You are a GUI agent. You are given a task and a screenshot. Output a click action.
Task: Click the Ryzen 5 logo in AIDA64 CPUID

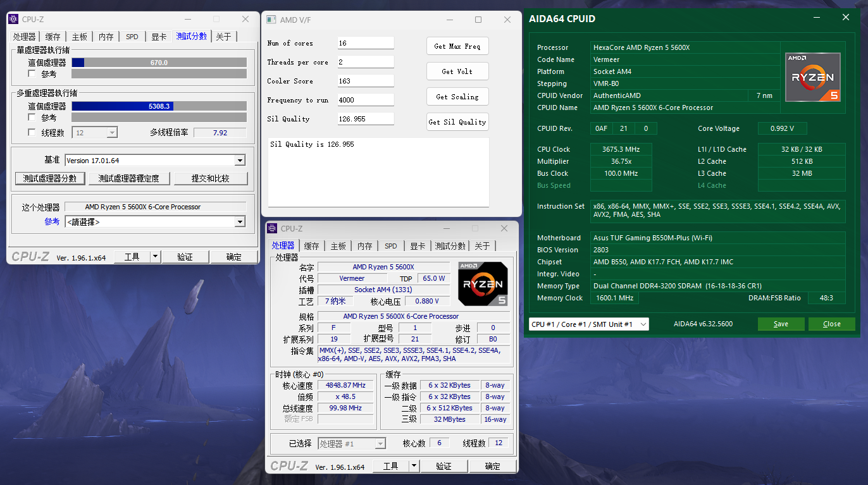813,77
